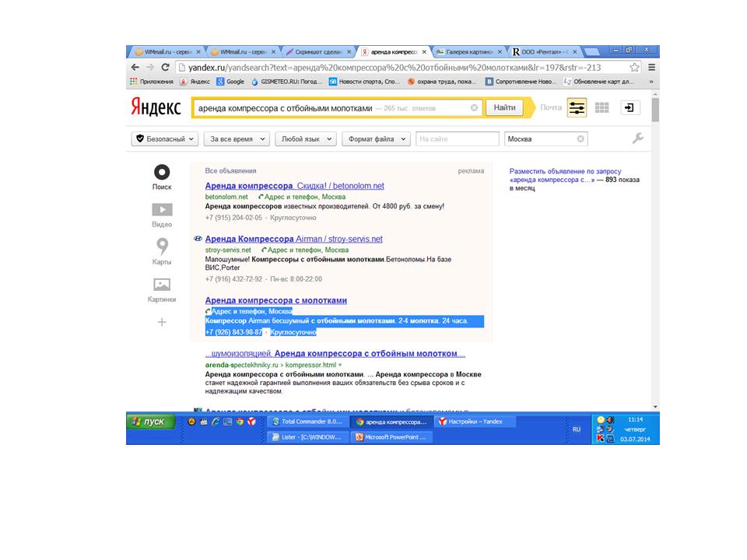The image size is (747, 560).
Task: Expand the Формат файла dropdown
Action: (x=376, y=139)
